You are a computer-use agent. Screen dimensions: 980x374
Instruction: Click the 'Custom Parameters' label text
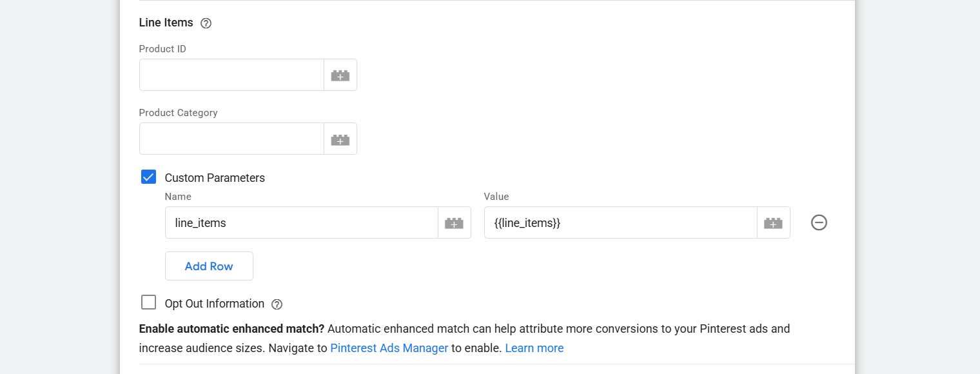tap(215, 178)
